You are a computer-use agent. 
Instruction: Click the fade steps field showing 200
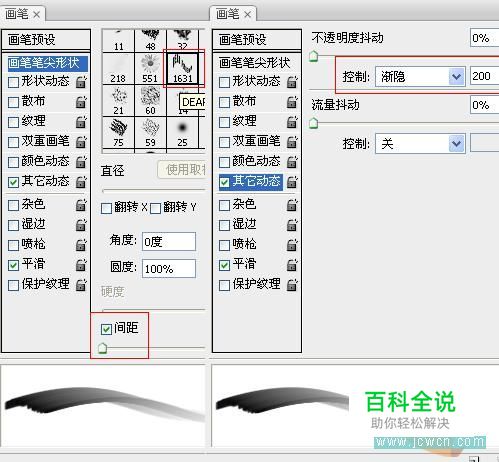point(484,76)
